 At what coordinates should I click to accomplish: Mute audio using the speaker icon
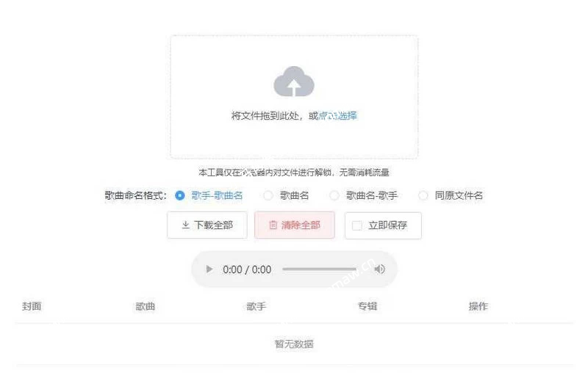click(x=379, y=269)
